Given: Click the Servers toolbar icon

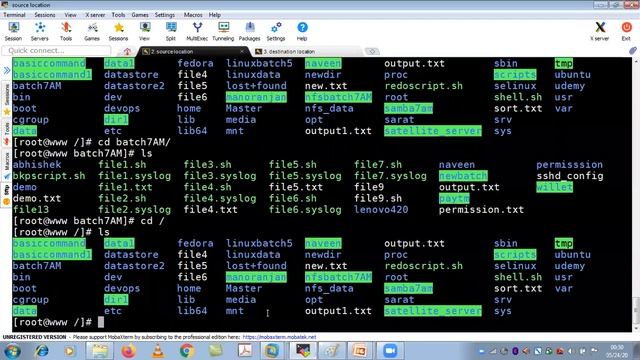Looking at the screenshot, I should click(x=40, y=31).
